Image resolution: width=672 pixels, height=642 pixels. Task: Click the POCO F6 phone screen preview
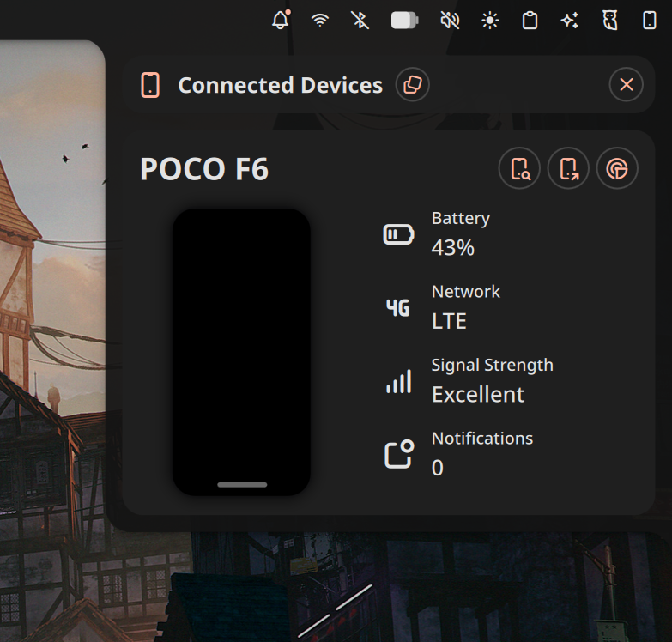pos(241,352)
